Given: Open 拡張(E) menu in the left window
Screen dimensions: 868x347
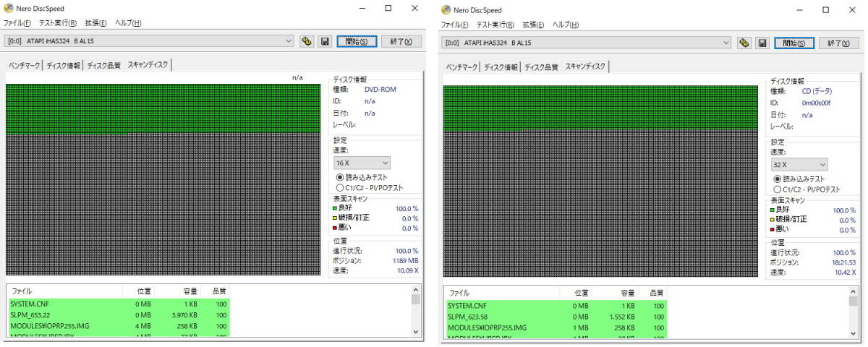Looking at the screenshot, I should point(95,23).
